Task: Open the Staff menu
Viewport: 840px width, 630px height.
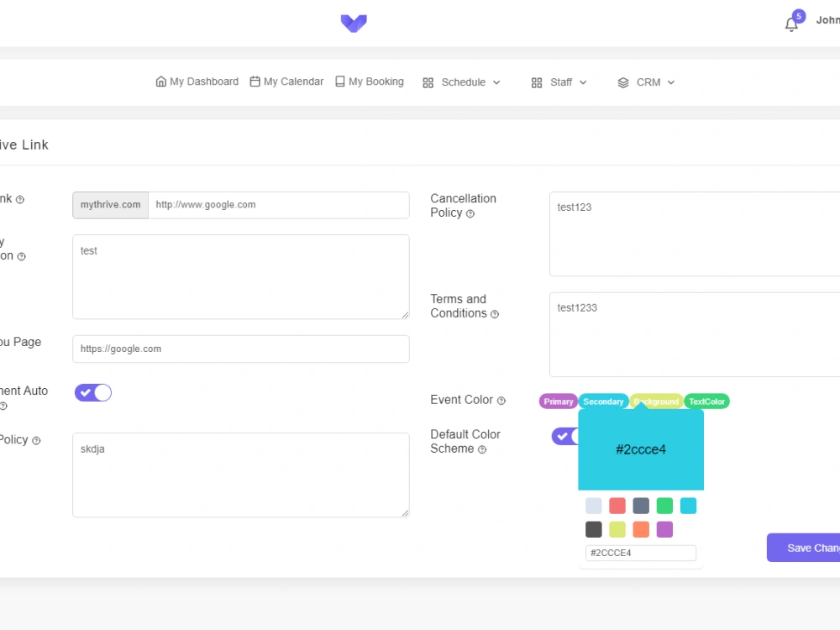Action: (559, 82)
